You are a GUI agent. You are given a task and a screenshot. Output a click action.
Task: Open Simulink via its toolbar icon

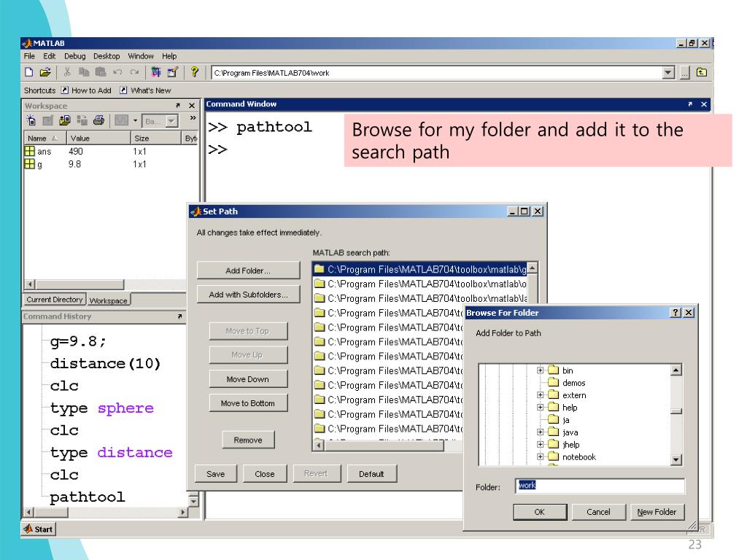pyautogui.click(x=156, y=72)
